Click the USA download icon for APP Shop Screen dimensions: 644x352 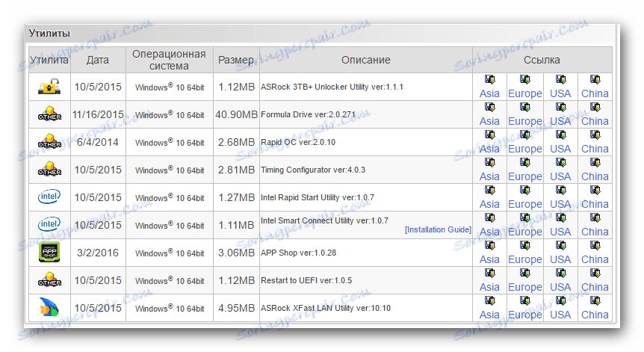(x=560, y=245)
